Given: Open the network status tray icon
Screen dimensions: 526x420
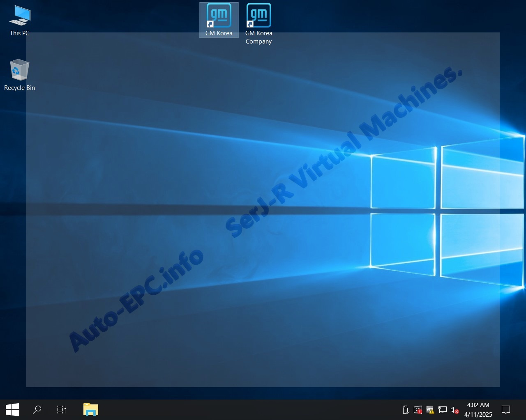Looking at the screenshot, I should click(442, 409).
